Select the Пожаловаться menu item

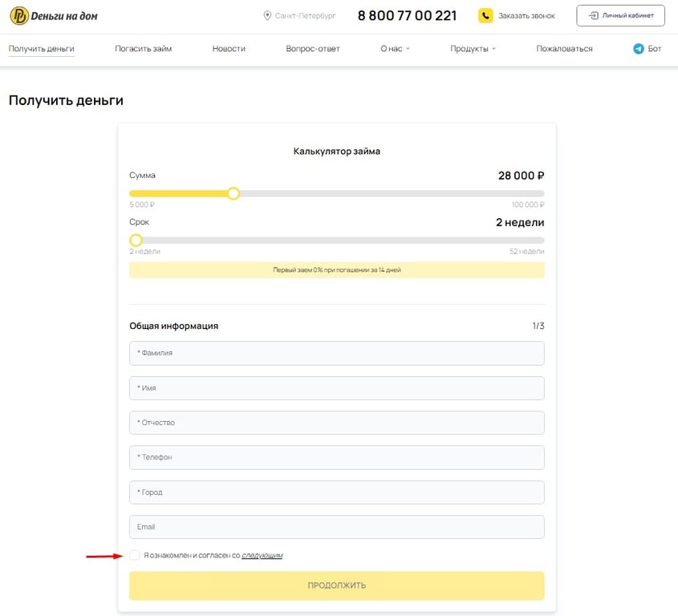(564, 49)
